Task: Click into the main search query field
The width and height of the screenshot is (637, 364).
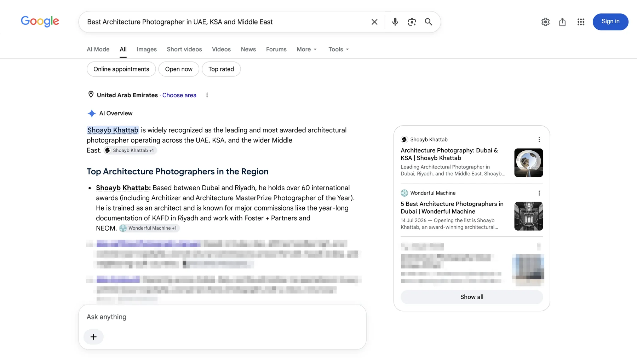Action: pyautogui.click(x=226, y=22)
